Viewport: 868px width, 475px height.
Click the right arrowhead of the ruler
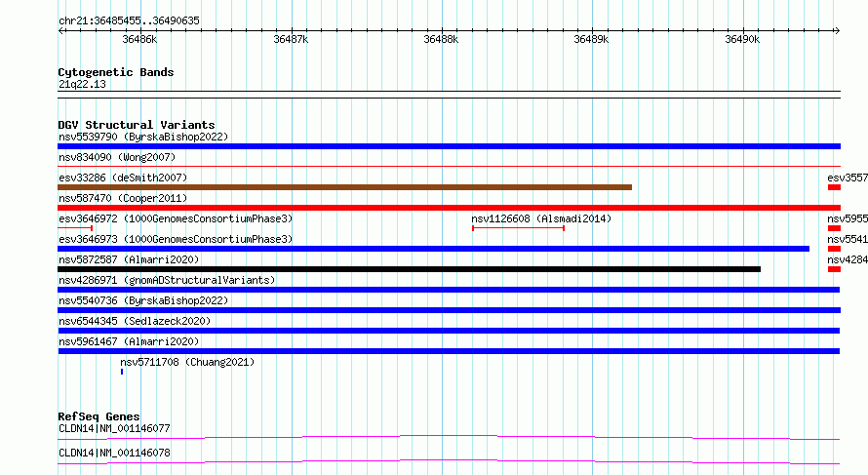[x=837, y=31]
